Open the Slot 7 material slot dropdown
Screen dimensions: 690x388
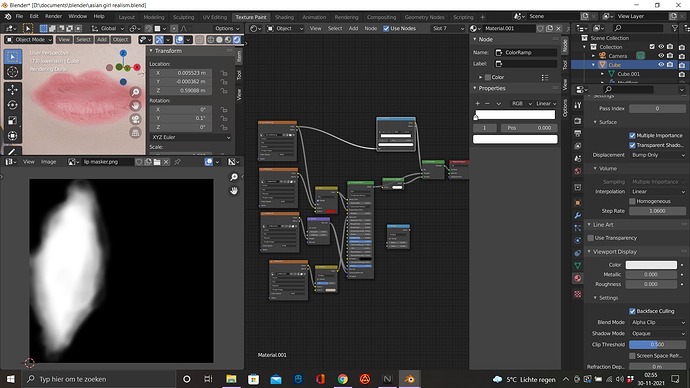pos(447,28)
